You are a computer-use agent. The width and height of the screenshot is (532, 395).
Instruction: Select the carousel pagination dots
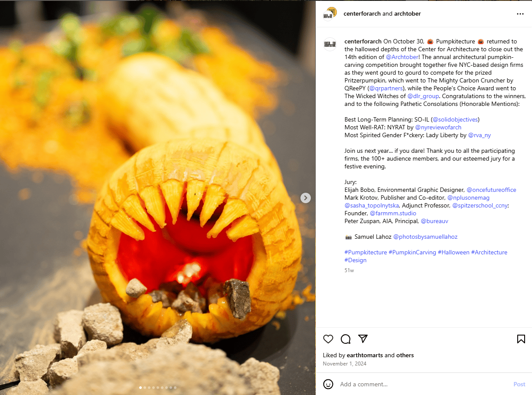(158, 387)
